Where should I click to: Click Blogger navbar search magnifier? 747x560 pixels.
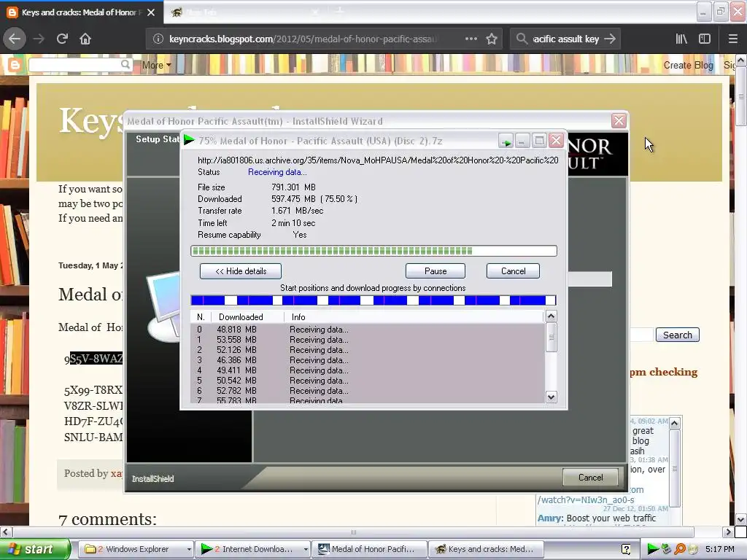(x=125, y=64)
